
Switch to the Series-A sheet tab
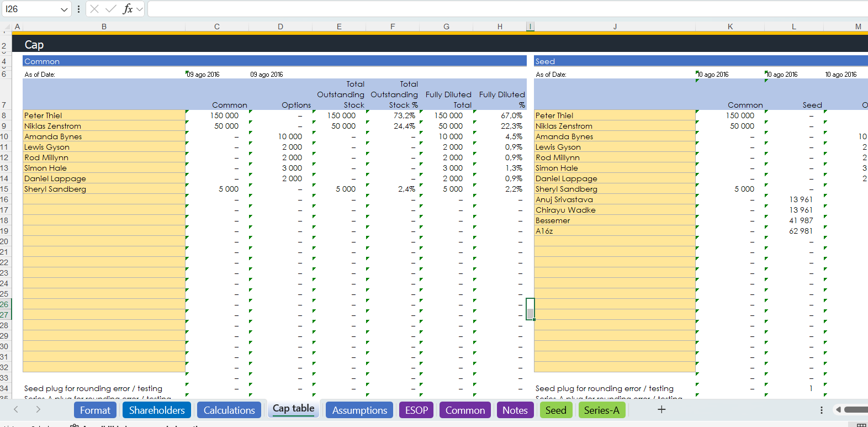click(x=602, y=410)
